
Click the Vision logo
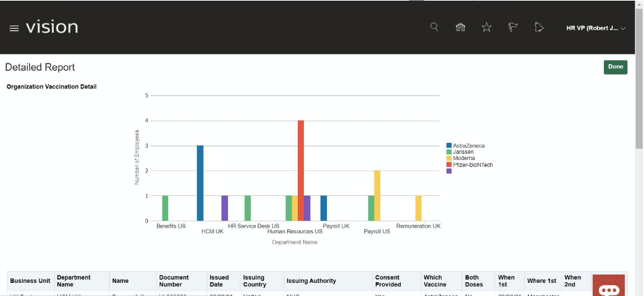click(x=52, y=28)
